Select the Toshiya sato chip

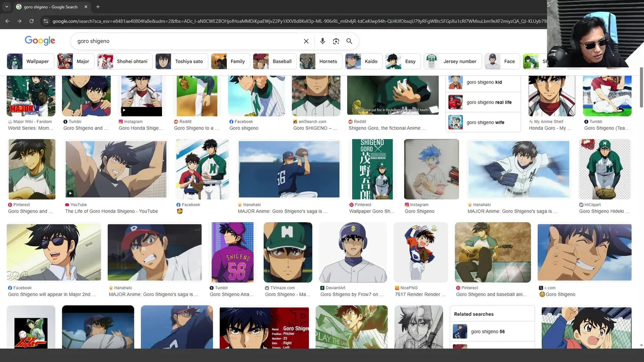tap(181, 61)
